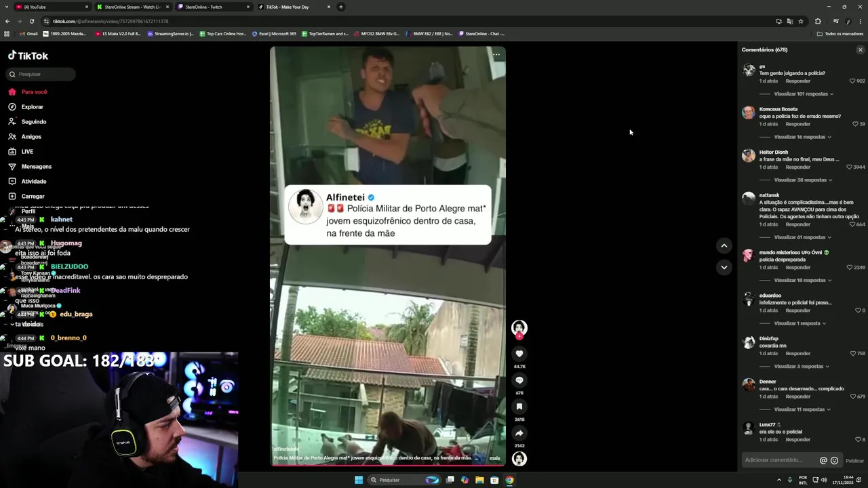Open video more options three-dot menu
This screenshot has height=488, width=868.
[496, 55]
